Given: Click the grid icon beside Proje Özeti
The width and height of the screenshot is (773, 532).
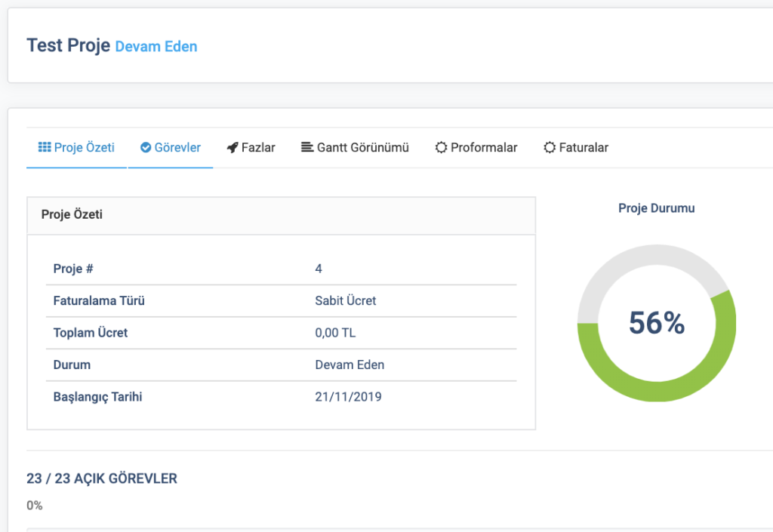Looking at the screenshot, I should [x=45, y=147].
